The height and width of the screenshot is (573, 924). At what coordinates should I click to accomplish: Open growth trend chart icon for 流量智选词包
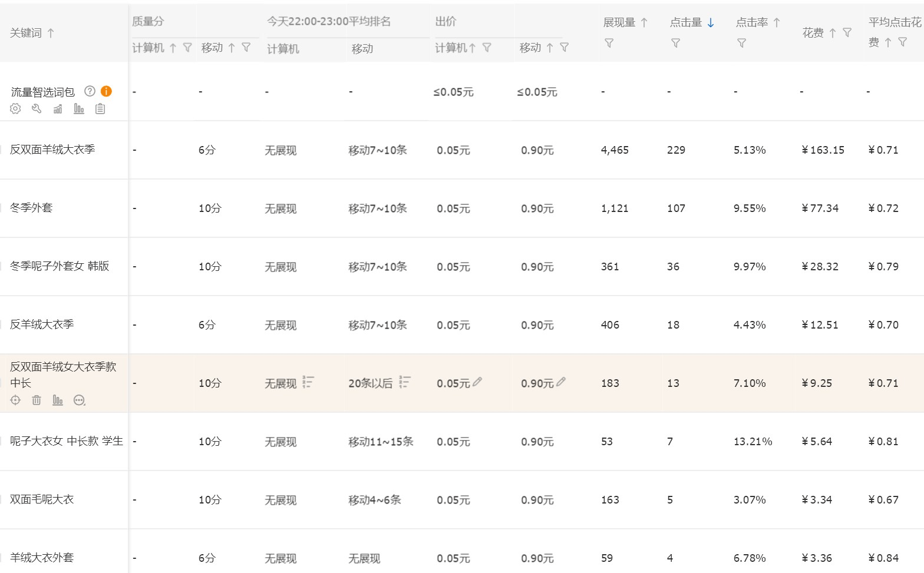(x=58, y=109)
